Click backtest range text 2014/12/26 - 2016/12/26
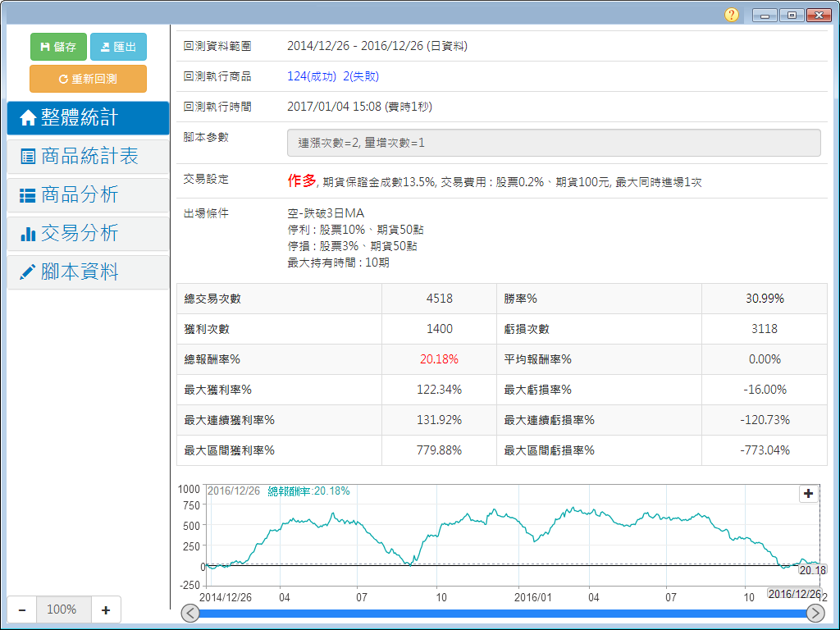This screenshot has width=840, height=630. coord(355,46)
